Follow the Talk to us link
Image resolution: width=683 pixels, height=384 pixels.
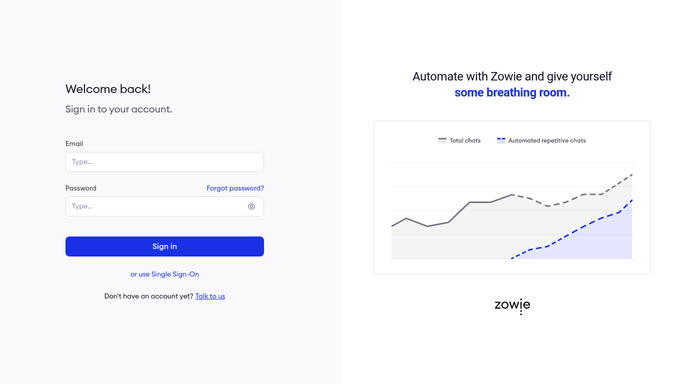[210, 296]
